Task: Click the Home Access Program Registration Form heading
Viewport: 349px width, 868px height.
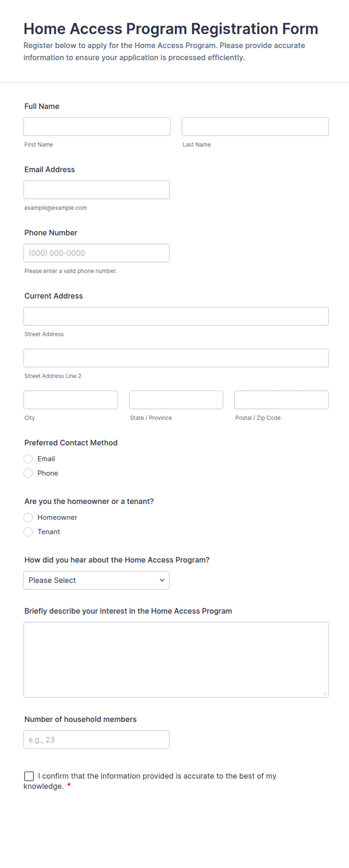Action: (171, 29)
